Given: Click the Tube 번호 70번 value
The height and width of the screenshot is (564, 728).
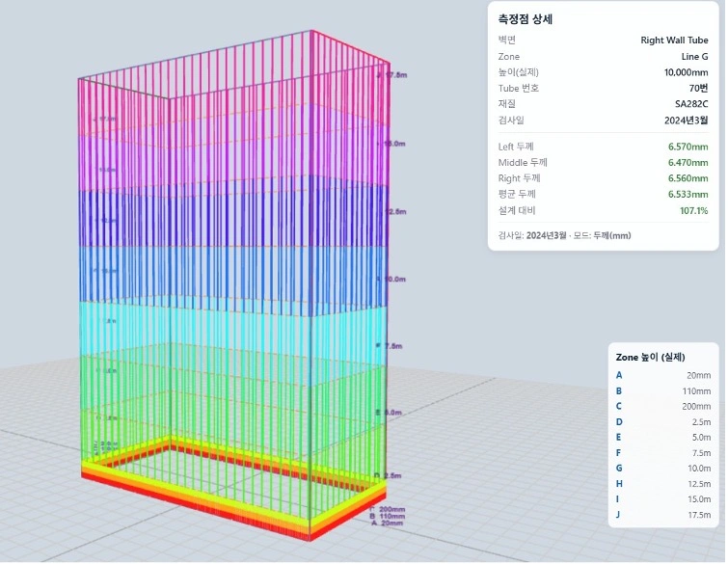Looking at the screenshot, I should pos(699,88).
